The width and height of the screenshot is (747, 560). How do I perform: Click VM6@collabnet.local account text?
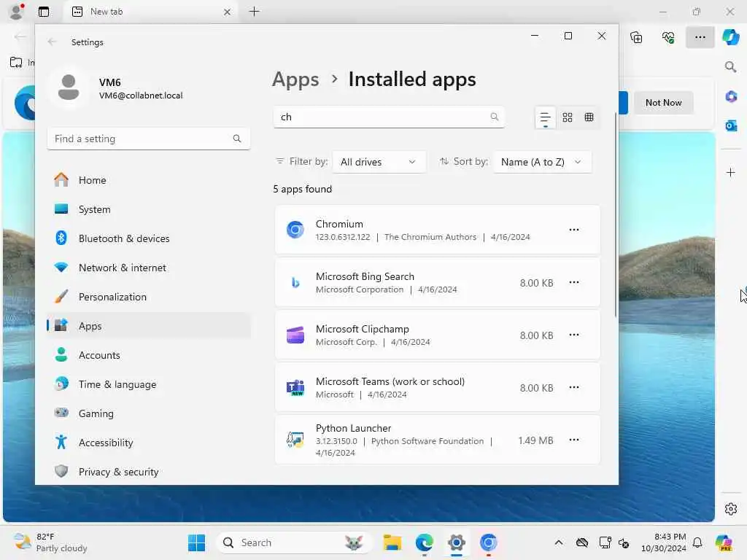click(141, 96)
